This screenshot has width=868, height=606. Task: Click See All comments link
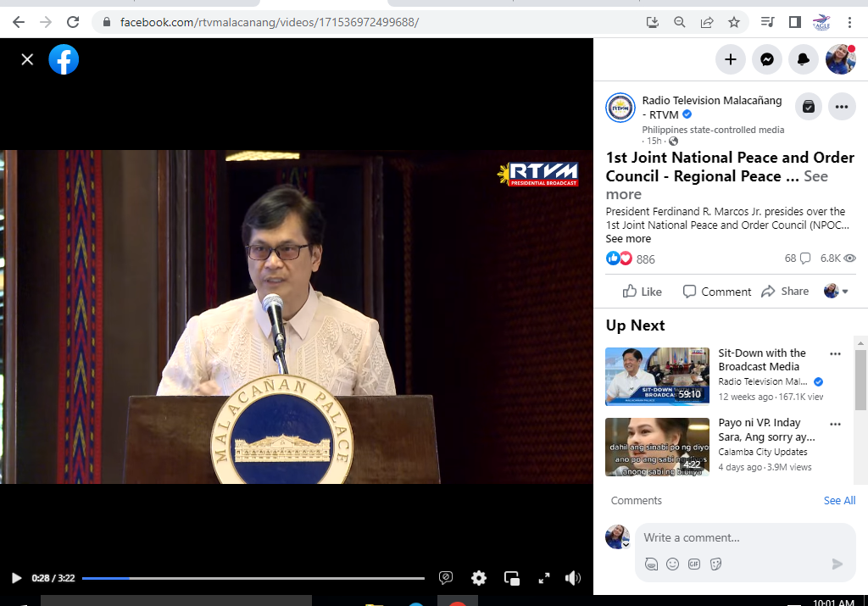coord(839,501)
